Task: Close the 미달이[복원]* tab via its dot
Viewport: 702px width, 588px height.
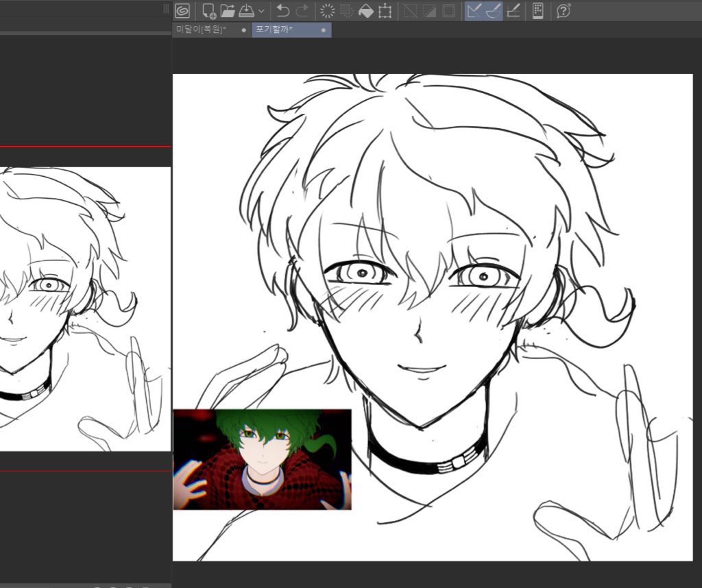Action: (244, 30)
